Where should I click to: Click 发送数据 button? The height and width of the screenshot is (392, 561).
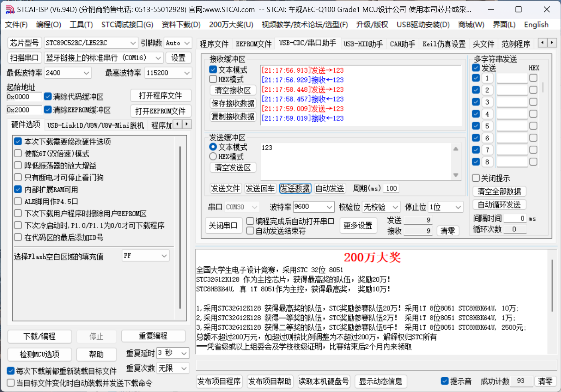tap(295, 188)
